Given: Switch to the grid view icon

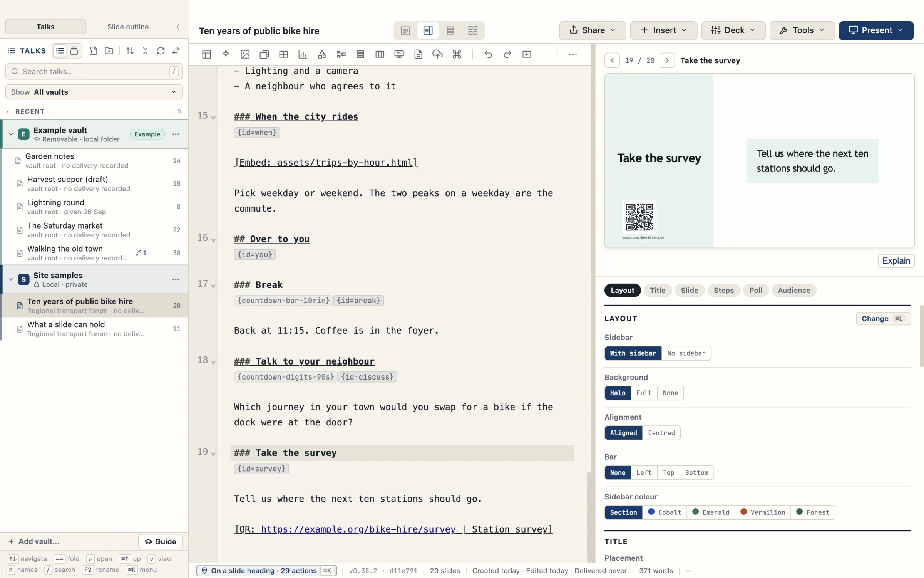Looking at the screenshot, I should click(x=473, y=30).
